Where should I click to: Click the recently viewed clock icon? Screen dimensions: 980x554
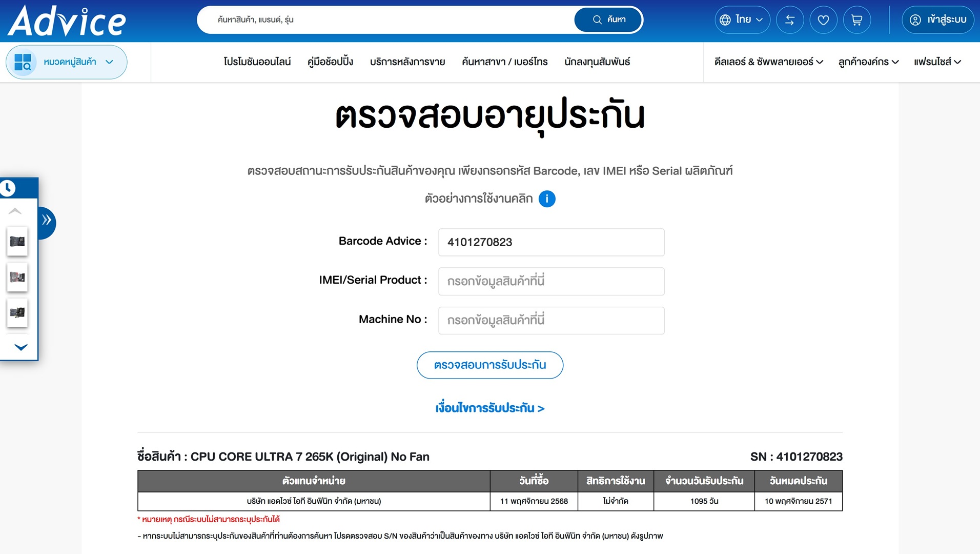(8, 188)
